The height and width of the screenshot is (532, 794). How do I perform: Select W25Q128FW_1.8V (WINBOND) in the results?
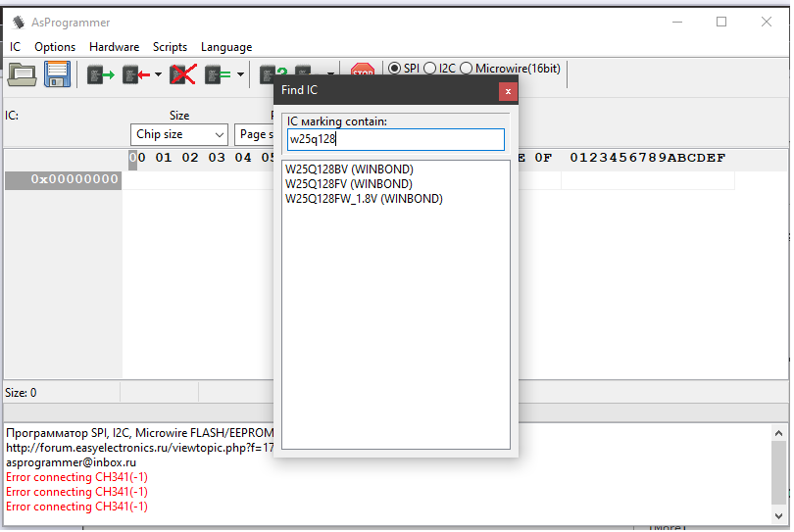364,199
